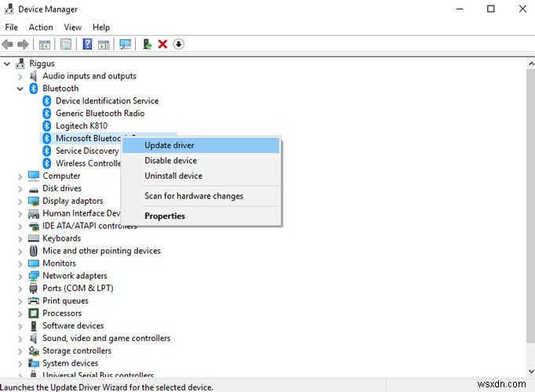
Task: Expand the System devices category
Action: (x=20, y=363)
